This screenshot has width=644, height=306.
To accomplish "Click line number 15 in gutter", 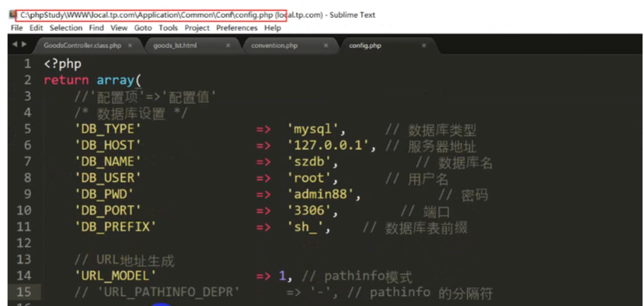I will click(x=23, y=292).
